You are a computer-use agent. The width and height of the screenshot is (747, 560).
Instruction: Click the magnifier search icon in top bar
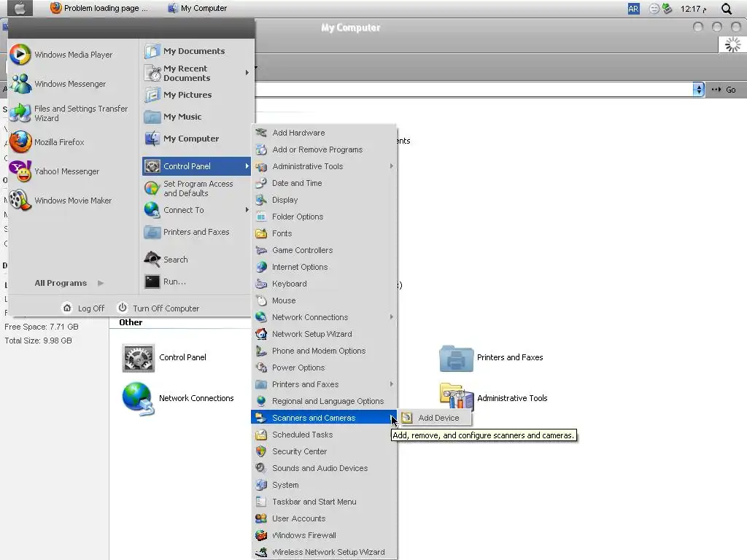[x=727, y=9]
